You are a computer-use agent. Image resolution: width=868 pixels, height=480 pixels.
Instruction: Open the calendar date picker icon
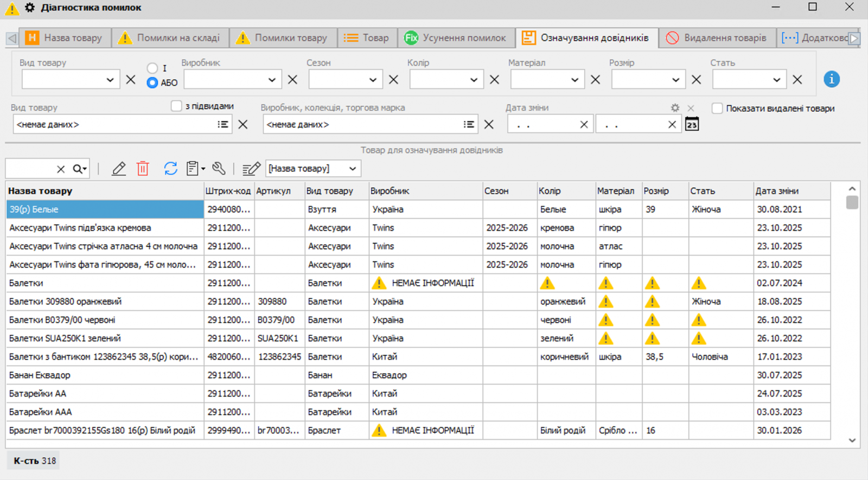(x=692, y=125)
